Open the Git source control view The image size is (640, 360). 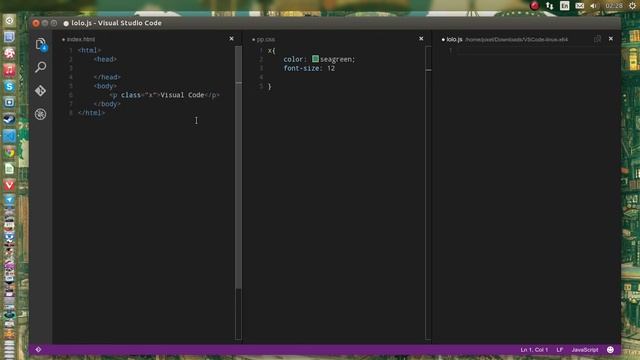40,90
